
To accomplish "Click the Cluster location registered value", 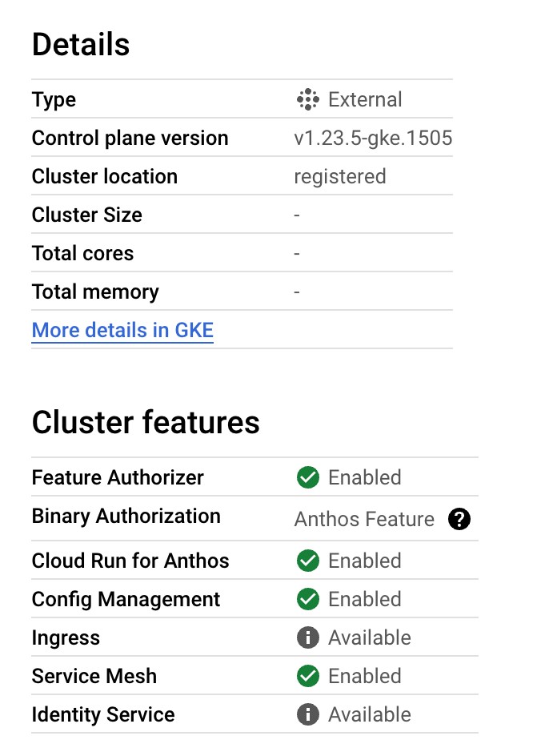I will pyautogui.click(x=339, y=176).
